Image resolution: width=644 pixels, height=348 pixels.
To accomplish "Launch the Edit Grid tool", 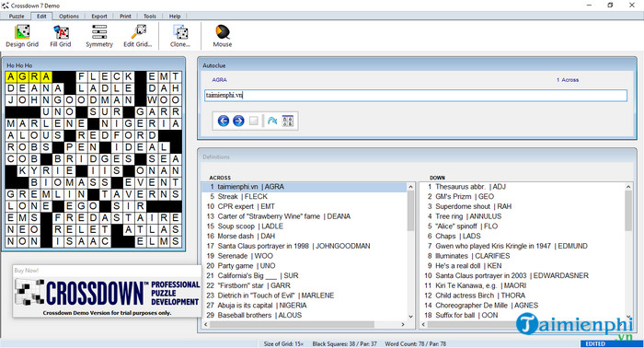I will coord(138,36).
